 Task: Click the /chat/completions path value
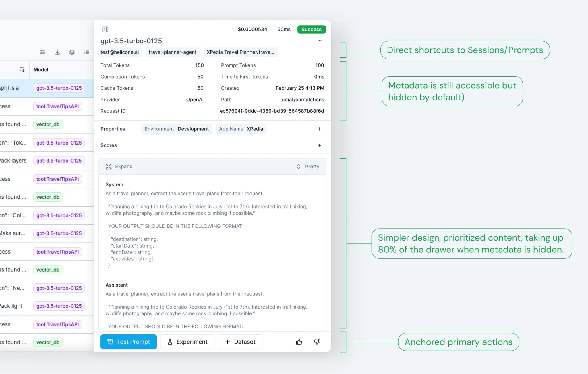pyautogui.click(x=303, y=100)
